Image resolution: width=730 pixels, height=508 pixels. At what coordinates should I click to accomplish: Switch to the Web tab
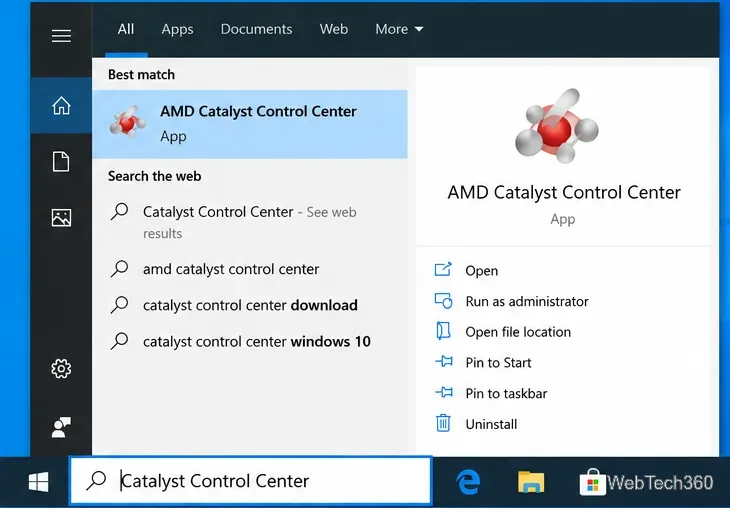click(x=333, y=29)
